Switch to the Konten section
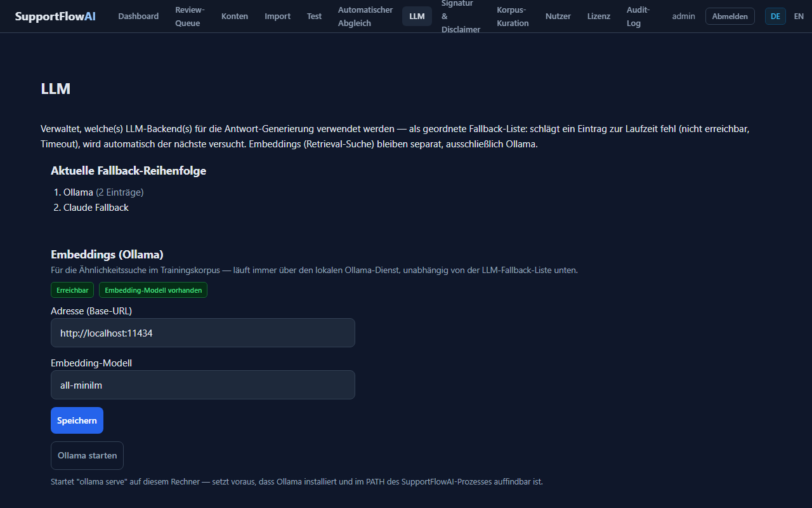 pos(235,16)
